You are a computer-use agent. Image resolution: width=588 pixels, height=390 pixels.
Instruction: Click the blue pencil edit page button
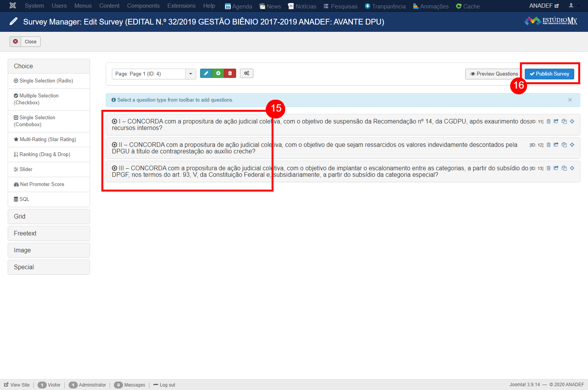point(206,73)
